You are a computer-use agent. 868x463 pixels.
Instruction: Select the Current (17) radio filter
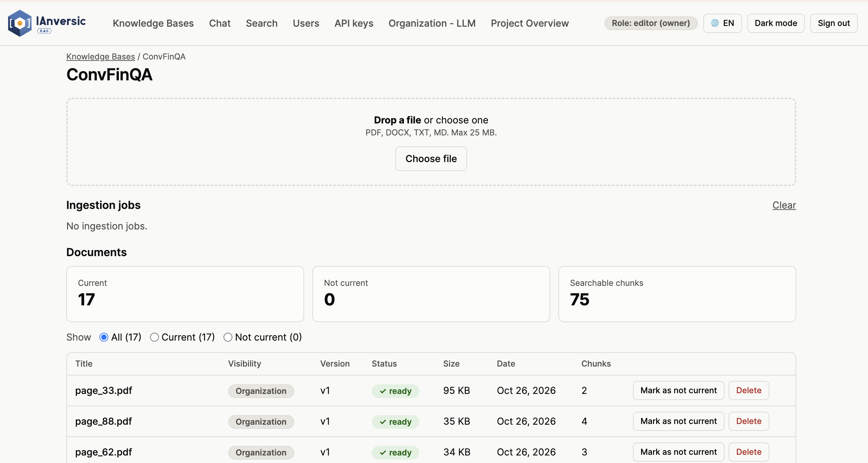(154, 337)
